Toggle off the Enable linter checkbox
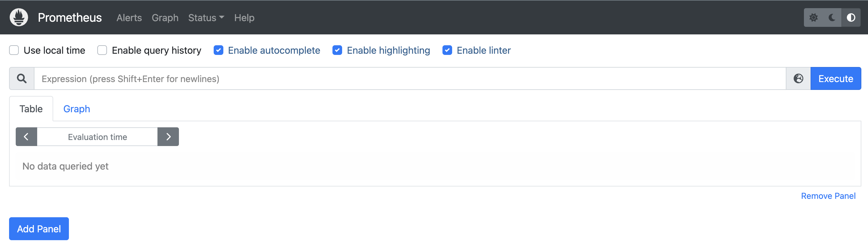Viewport: 868px width, 245px height. point(447,50)
